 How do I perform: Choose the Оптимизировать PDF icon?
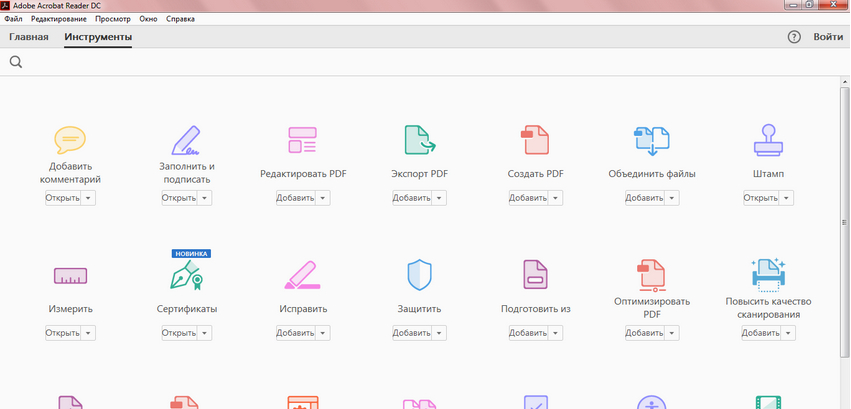(652, 274)
